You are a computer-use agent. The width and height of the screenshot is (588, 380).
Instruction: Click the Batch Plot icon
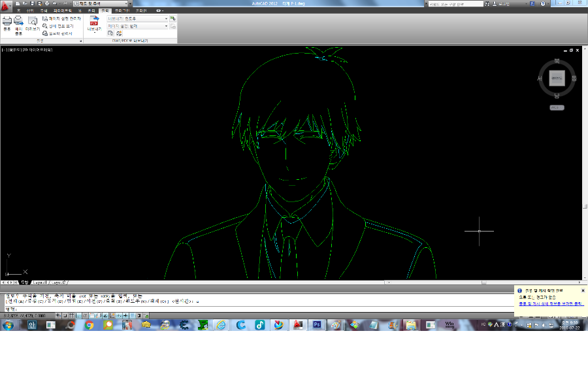18,24
